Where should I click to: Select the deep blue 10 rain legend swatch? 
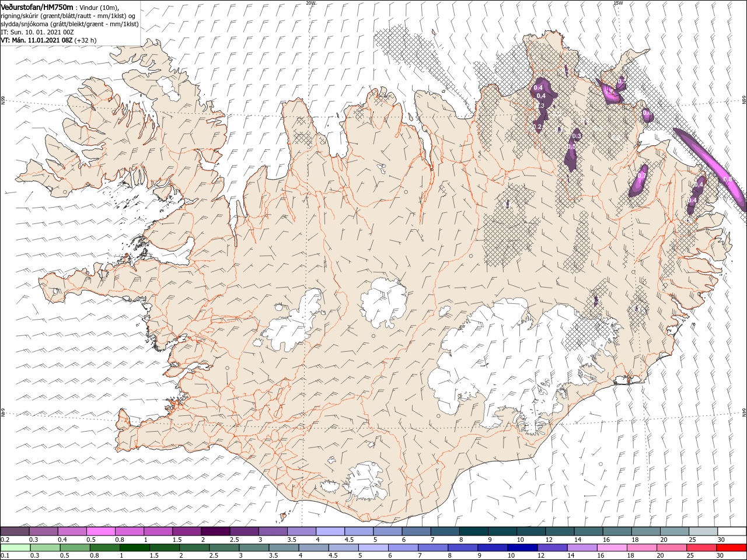click(522, 548)
